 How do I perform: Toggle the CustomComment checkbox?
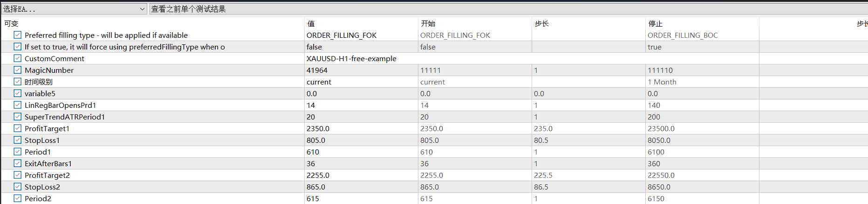point(18,58)
